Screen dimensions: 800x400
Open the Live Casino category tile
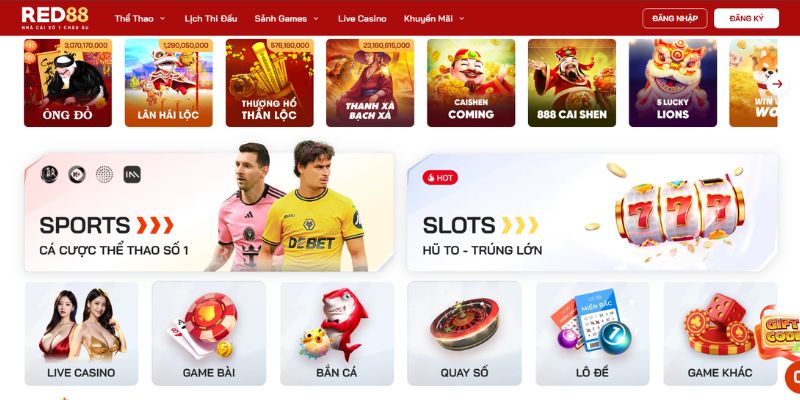click(81, 334)
